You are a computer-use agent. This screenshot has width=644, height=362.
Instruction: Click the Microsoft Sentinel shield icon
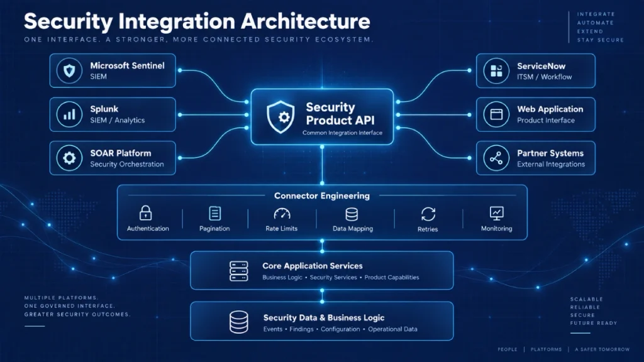pyautogui.click(x=69, y=70)
